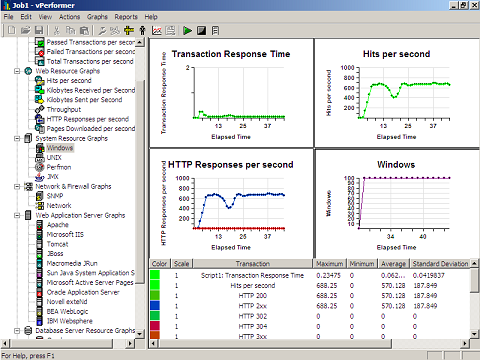
Task: Click the Transaction column header
Action: tap(253, 264)
